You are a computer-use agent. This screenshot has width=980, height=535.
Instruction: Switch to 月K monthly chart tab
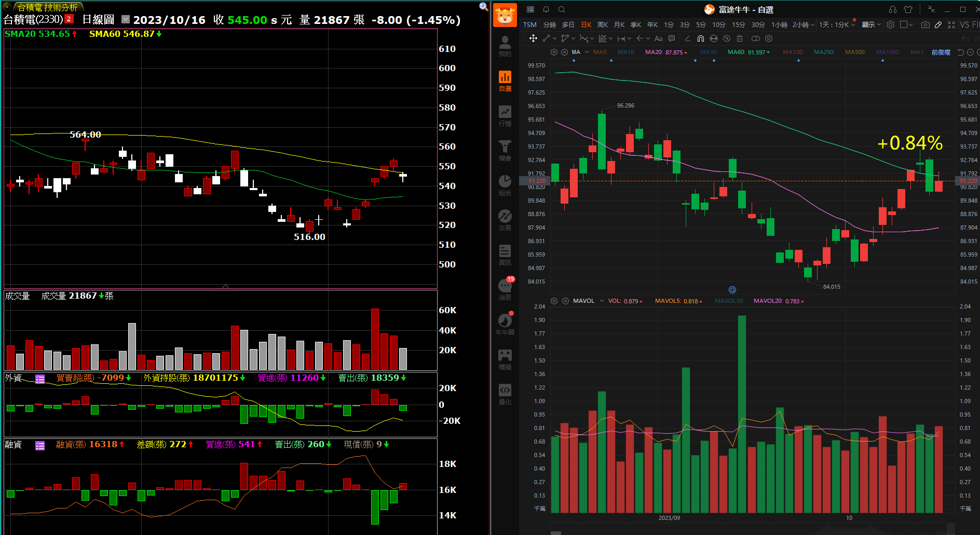tap(619, 24)
